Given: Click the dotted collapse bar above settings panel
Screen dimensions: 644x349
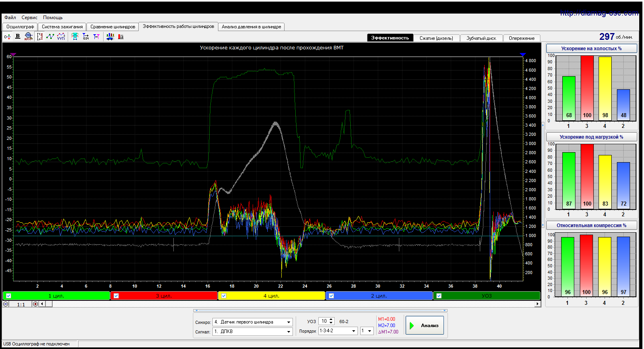Looking at the screenshot, I should [320, 310].
